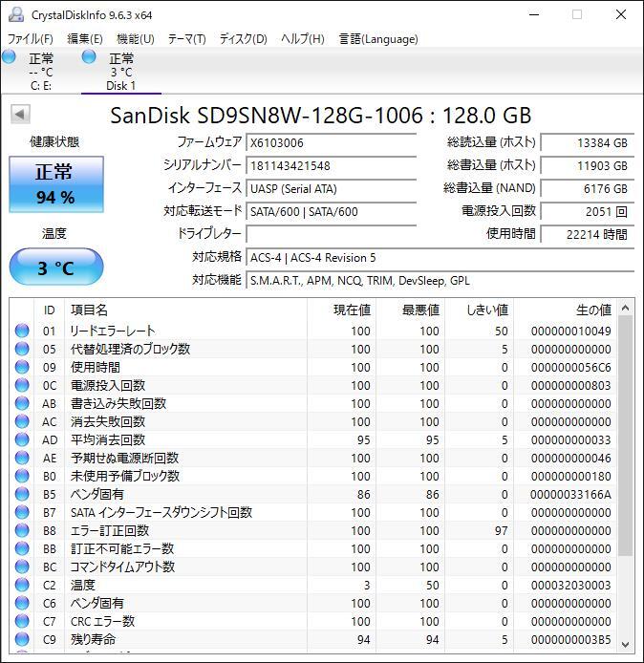
Task: Click the CrystalDiskInfo app icon in title bar
Action: click(x=16, y=14)
